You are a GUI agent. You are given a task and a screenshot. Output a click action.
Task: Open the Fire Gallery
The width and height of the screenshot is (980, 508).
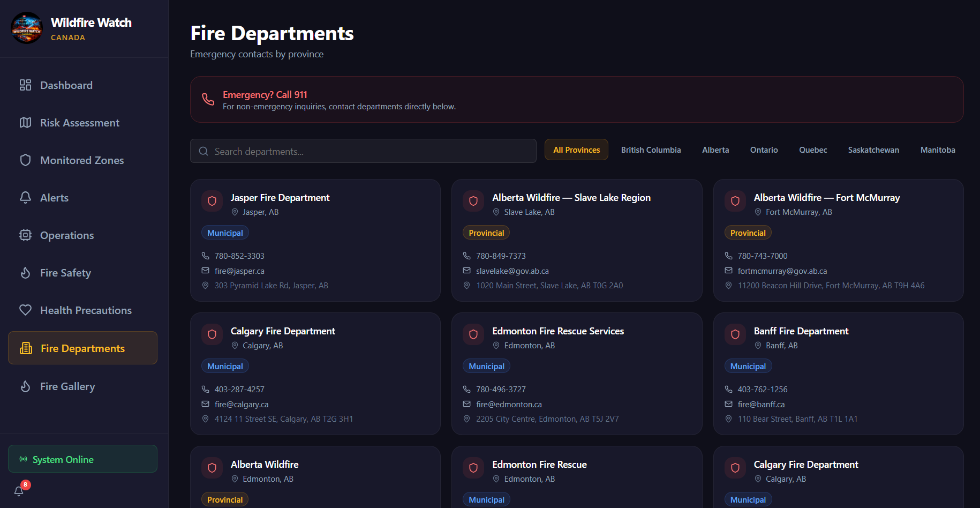83,386
